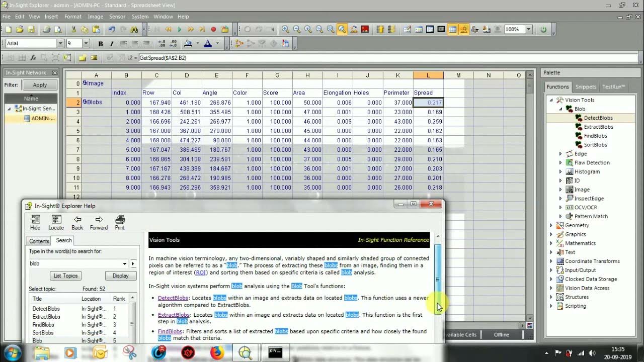Click the Zoom Out magnifier icon
This screenshot has width=644, height=362.
(x=296, y=30)
